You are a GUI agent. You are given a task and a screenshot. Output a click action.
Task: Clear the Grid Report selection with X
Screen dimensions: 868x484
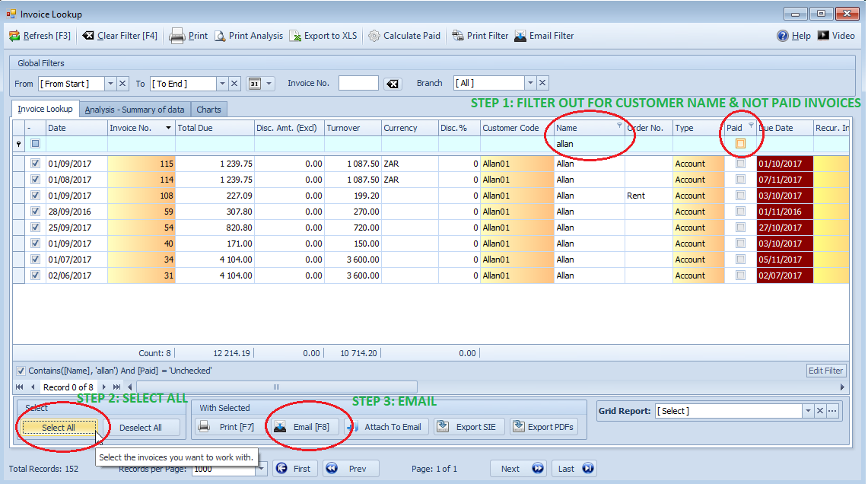pos(820,411)
